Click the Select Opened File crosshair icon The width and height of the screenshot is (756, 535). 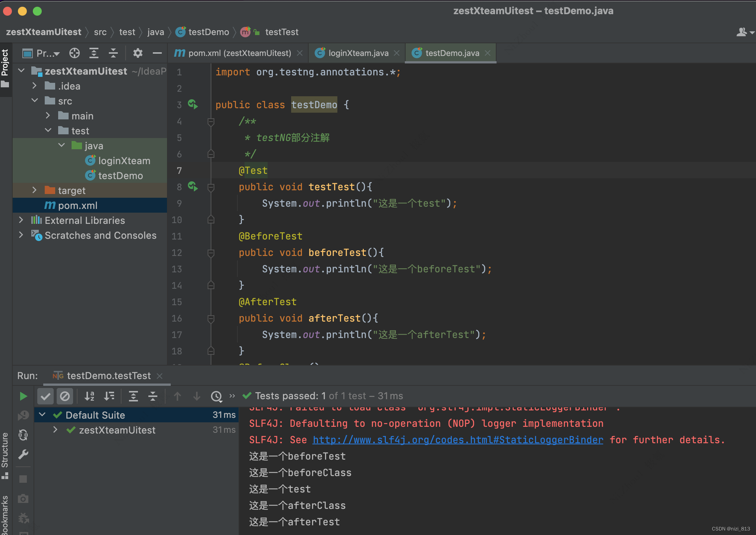(x=75, y=53)
